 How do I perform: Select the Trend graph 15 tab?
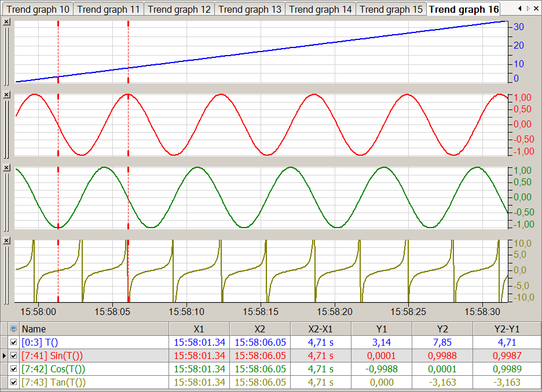[391, 9]
